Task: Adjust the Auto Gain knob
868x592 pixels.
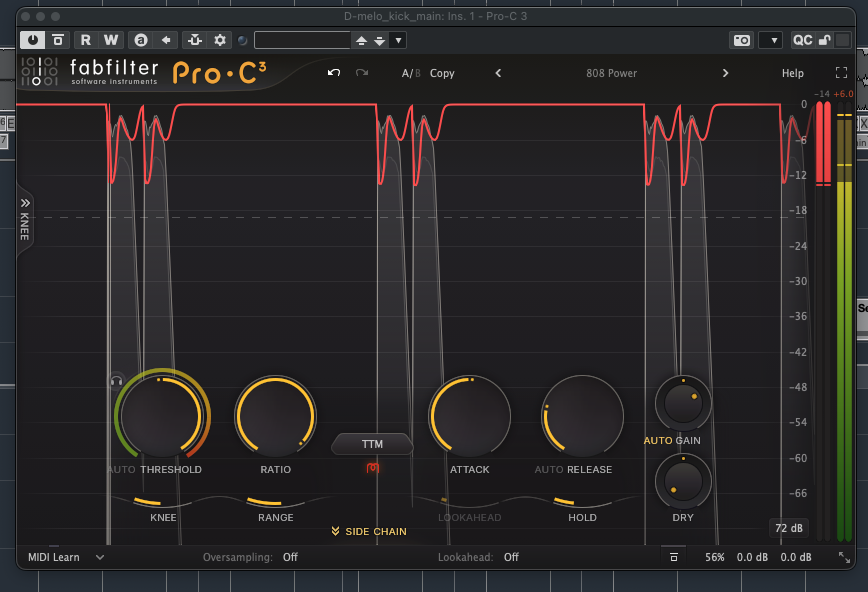Action: click(x=683, y=403)
